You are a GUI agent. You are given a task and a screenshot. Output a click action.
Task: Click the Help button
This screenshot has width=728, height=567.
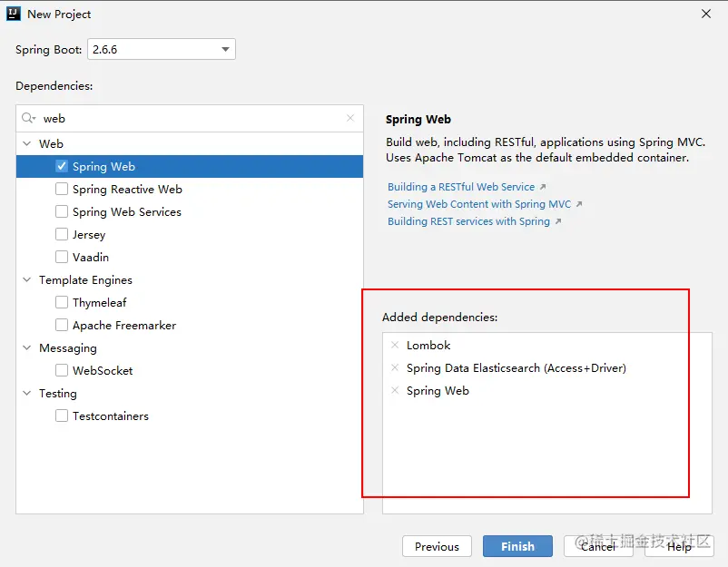point(679,546)
